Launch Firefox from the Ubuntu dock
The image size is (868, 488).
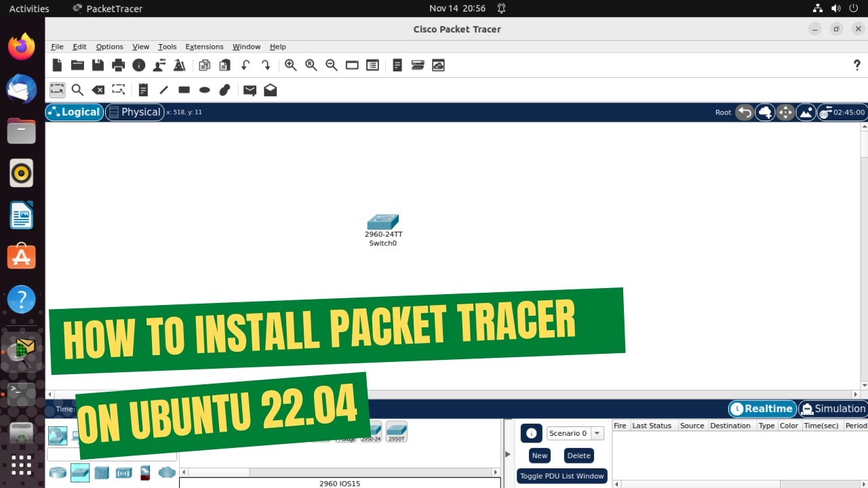click(22, 47)
